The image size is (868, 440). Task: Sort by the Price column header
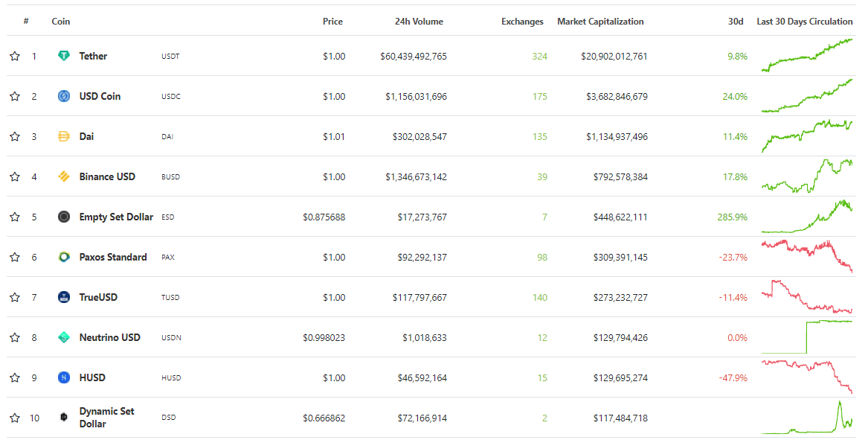(x=332, y=22)
